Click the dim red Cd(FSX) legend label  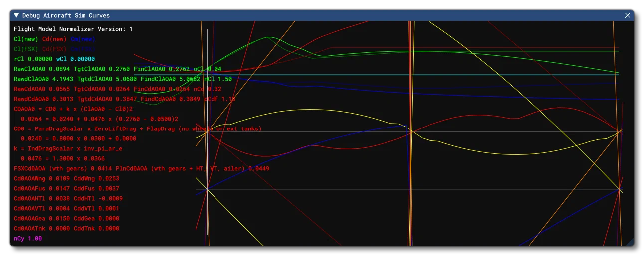coord(54,49)
